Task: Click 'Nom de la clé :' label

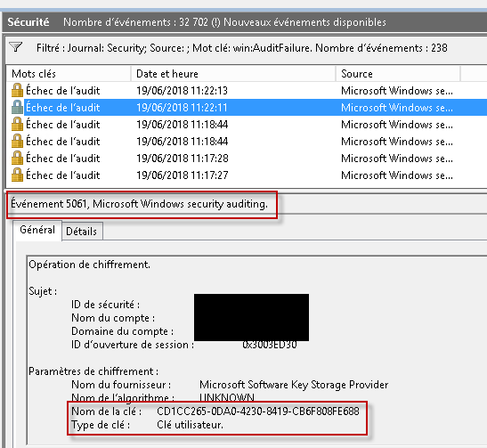Action: [x=107, y=411]
